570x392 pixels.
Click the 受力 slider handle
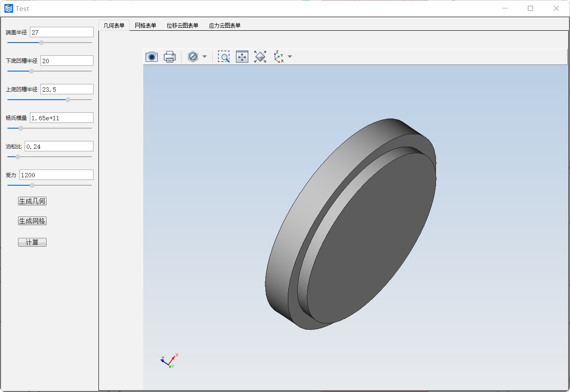coord(32,185)
